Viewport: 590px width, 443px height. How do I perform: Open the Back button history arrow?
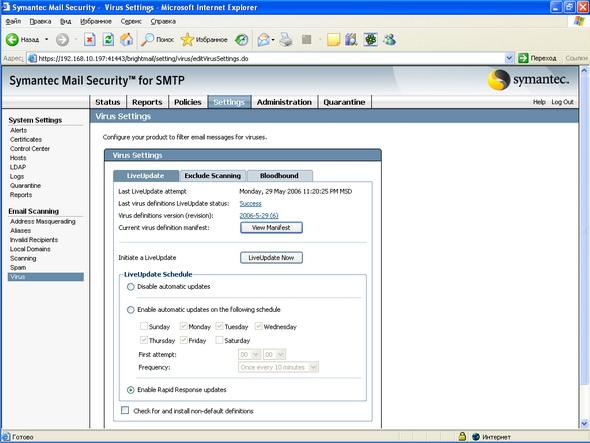click(47, 40)
